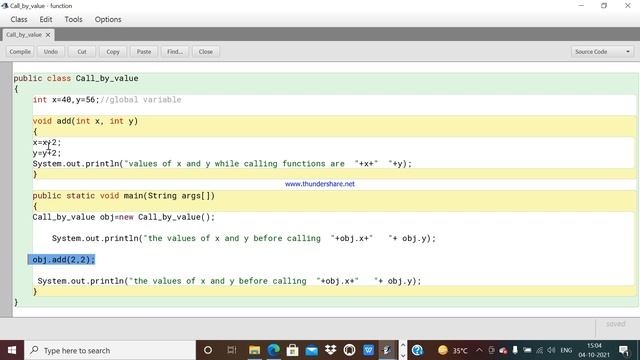Open Wi-Fi network settings icon
640x360 pixels.
pos(540,350)
